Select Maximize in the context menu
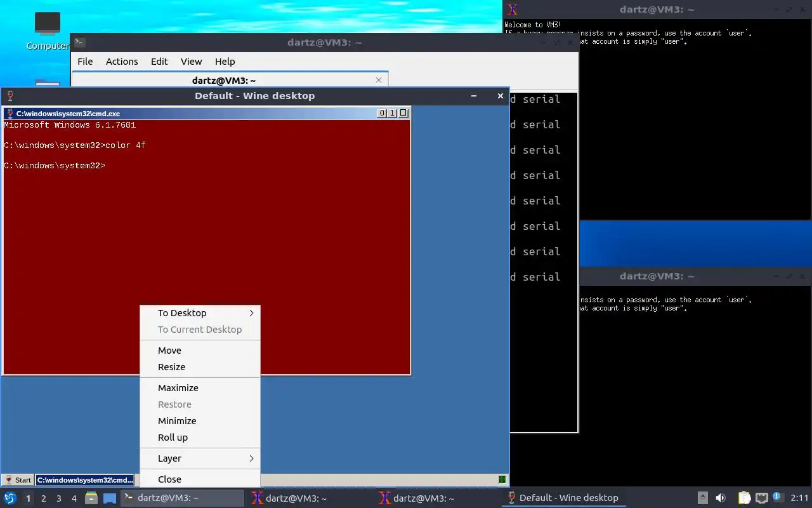The width and height of the screenshot is (812, 508). point(200,388)
